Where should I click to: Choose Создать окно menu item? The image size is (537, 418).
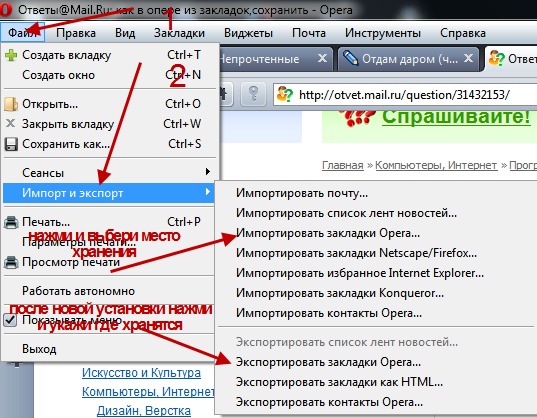click(110, 75)
